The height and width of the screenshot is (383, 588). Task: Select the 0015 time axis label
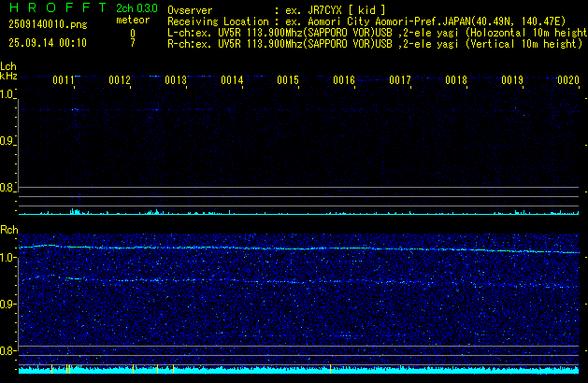click(x=288, y=80)
